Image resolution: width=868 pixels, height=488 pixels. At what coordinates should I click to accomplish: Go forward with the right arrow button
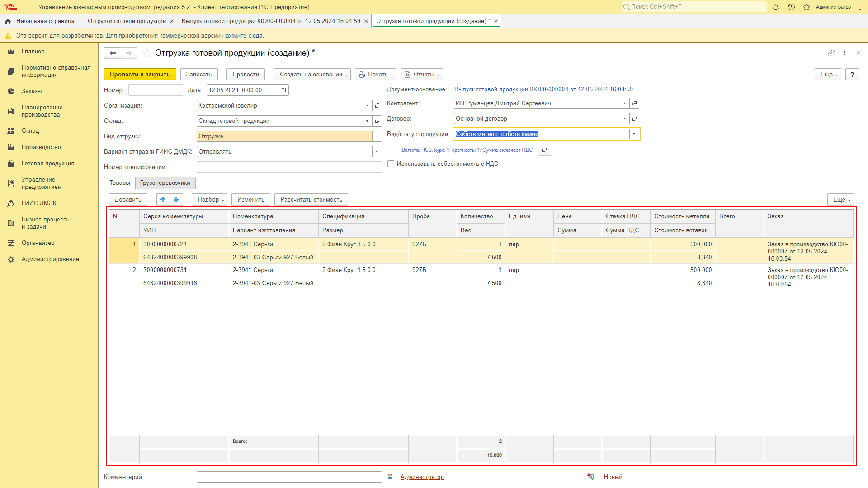[129, 53]
